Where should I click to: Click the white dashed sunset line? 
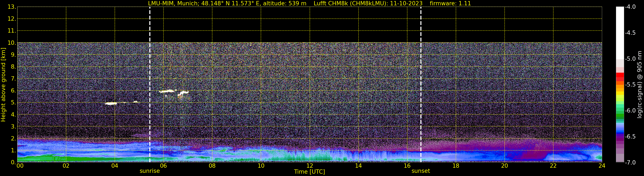pyautogui.click(x=421, y=85)
